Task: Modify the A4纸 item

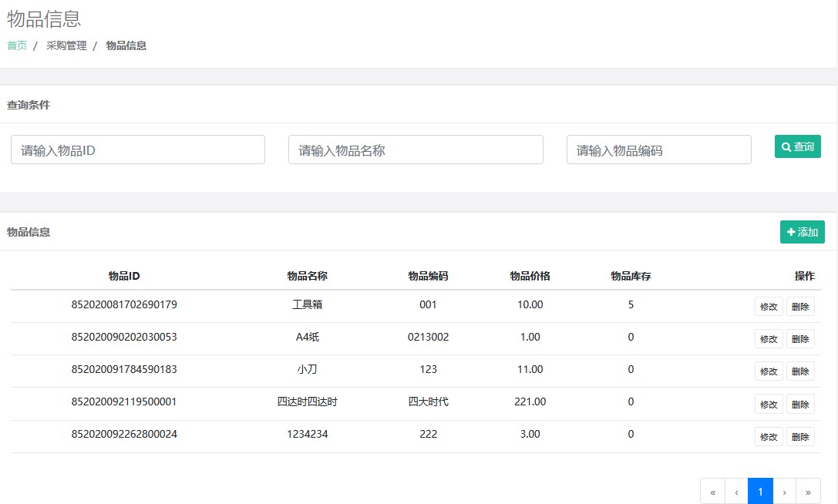Action: [x=769, y=339]
